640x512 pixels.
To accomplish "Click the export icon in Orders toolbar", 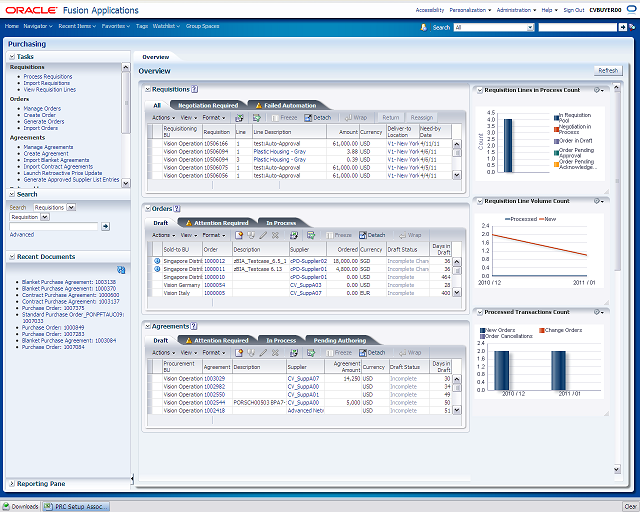I will pyautogui.click(x=311, y=235).
